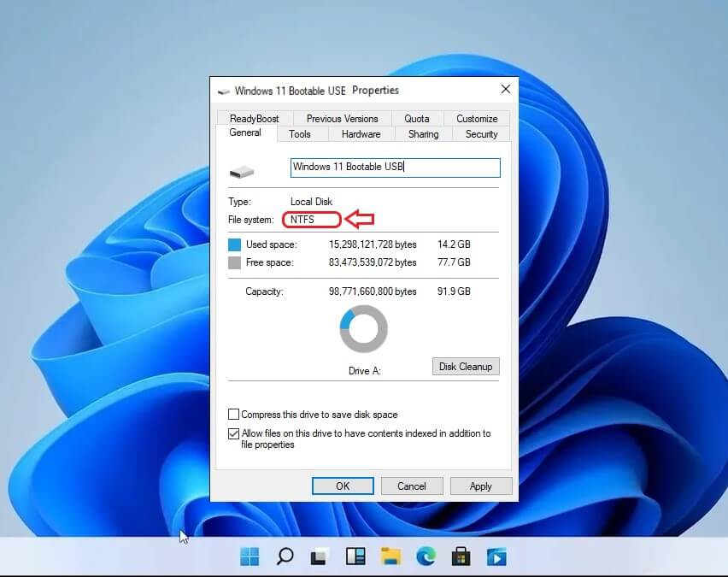
Task: Open File Explorer from the taskbar
Action: tap(390, 556)
